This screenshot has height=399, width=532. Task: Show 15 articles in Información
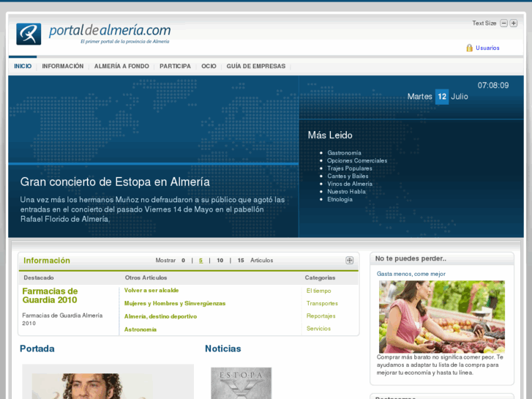241,261
